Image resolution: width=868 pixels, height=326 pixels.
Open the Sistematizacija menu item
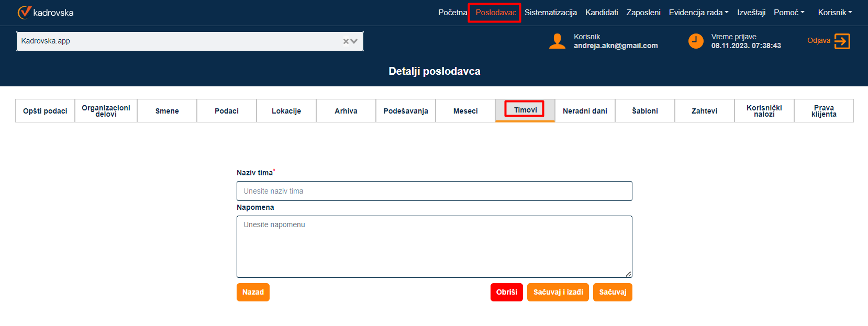(x=550, y=13)
